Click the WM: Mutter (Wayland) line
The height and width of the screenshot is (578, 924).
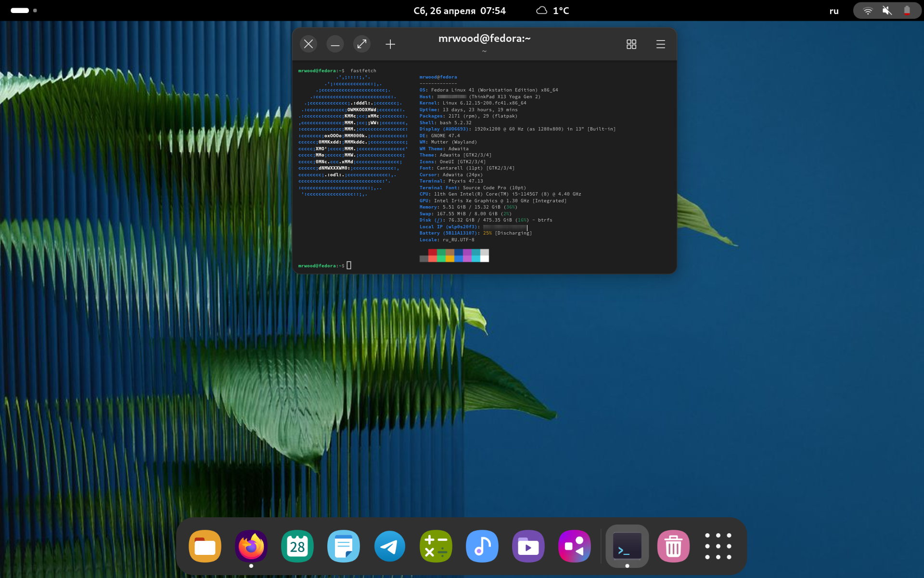pos(448,142)
